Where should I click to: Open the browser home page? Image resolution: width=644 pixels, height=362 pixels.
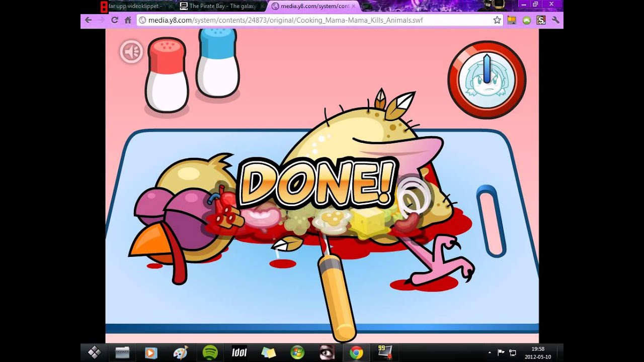[x=128, y=20]
